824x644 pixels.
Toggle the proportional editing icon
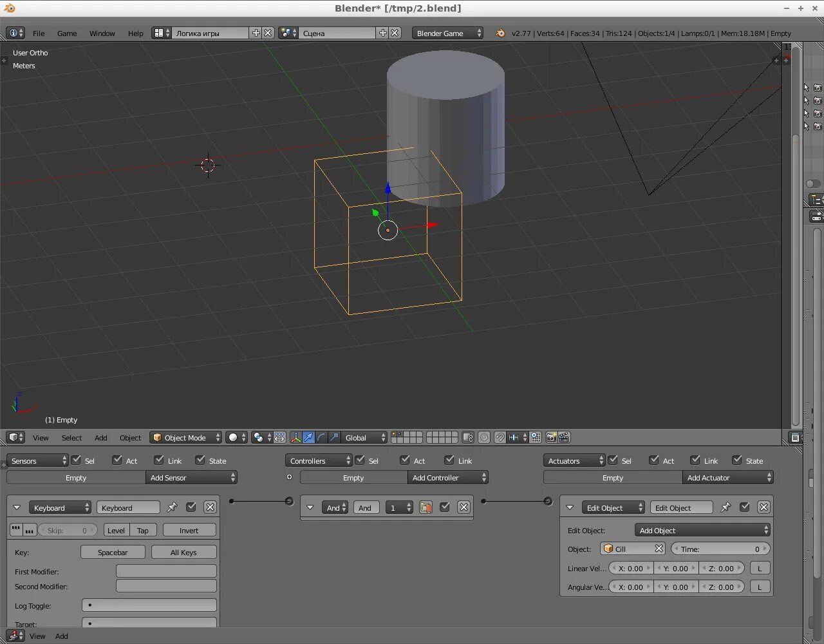pos(484,438)
